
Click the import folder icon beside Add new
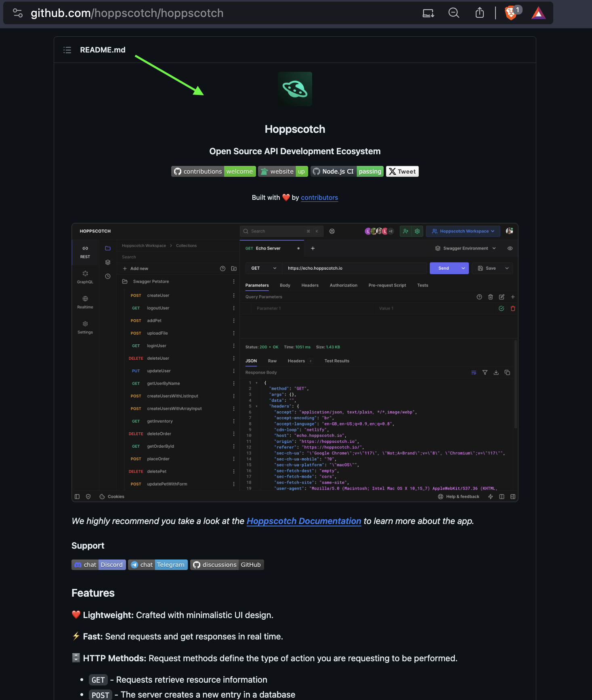point(234,268)
